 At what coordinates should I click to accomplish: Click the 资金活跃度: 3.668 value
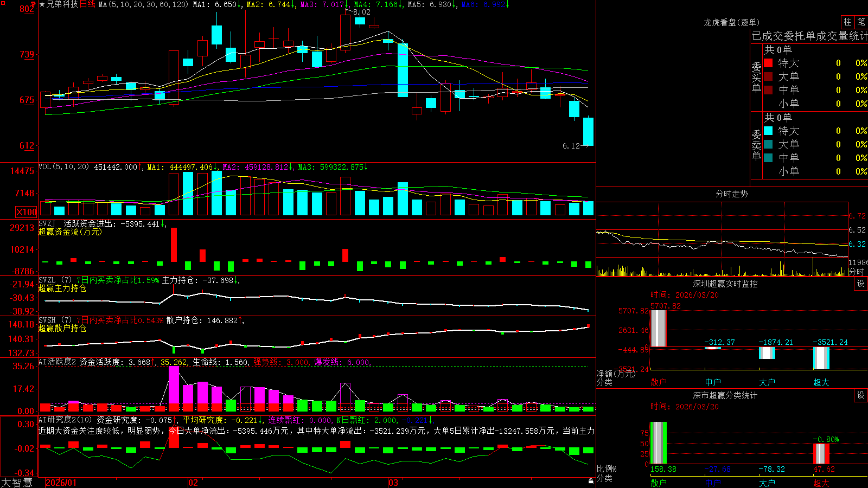click(x=117, y=362)
